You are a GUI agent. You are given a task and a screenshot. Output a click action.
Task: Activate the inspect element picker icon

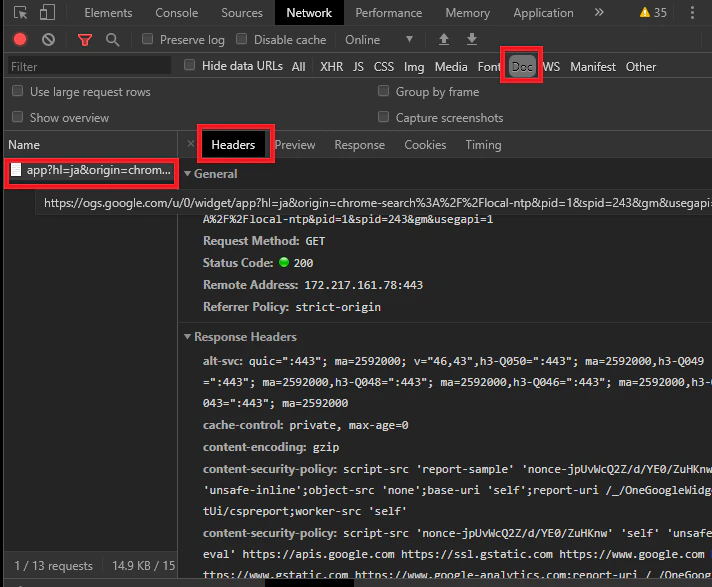(20, 12)
